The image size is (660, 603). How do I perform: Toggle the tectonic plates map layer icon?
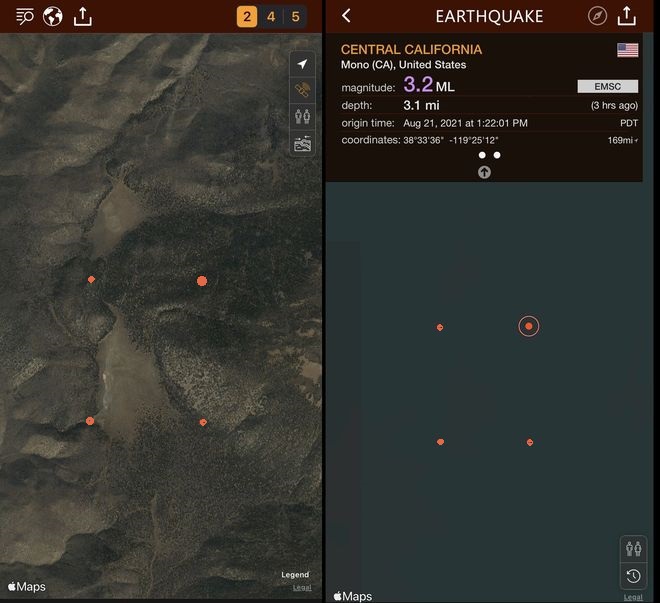[x=302, y=143]
